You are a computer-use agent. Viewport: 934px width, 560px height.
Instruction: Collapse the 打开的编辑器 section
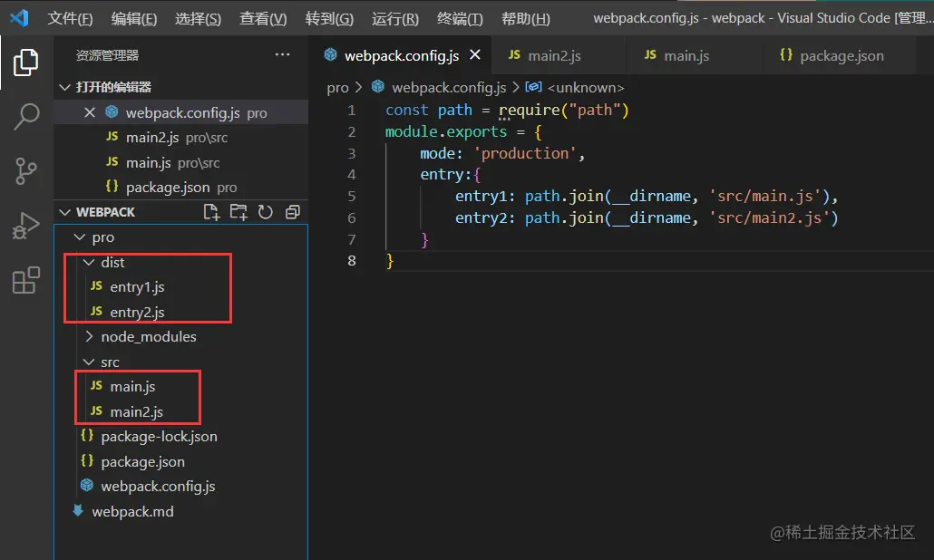click(x=181, y=88)
